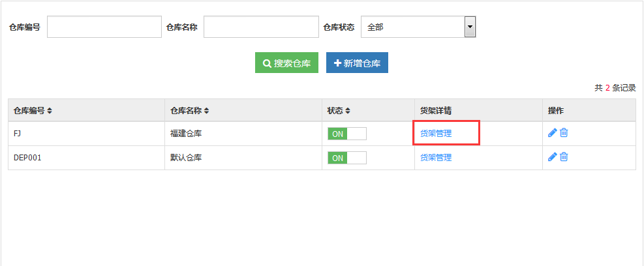Screen dimensions: 644x266
Task: Toggle the ON switch for 福建仓库
Action: click(346, 134)
